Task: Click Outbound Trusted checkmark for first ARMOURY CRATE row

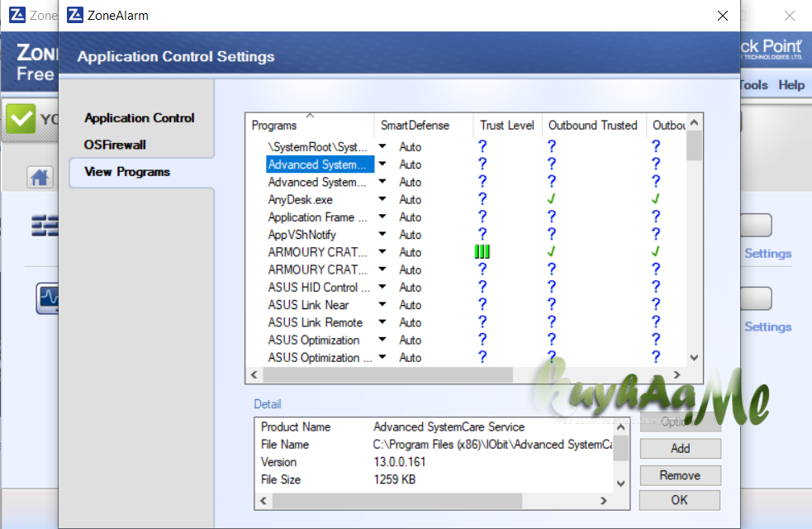Action: pos(551,252)
